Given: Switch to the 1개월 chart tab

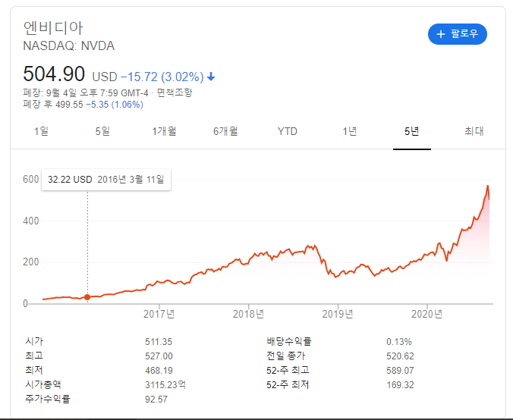Looking at the screenshot, I should (164, 131).
